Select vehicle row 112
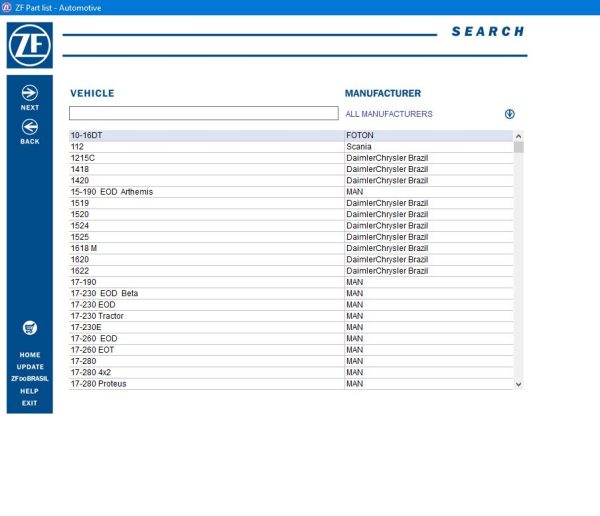This screenshot has width=600, height=516. tap(291, 147)
